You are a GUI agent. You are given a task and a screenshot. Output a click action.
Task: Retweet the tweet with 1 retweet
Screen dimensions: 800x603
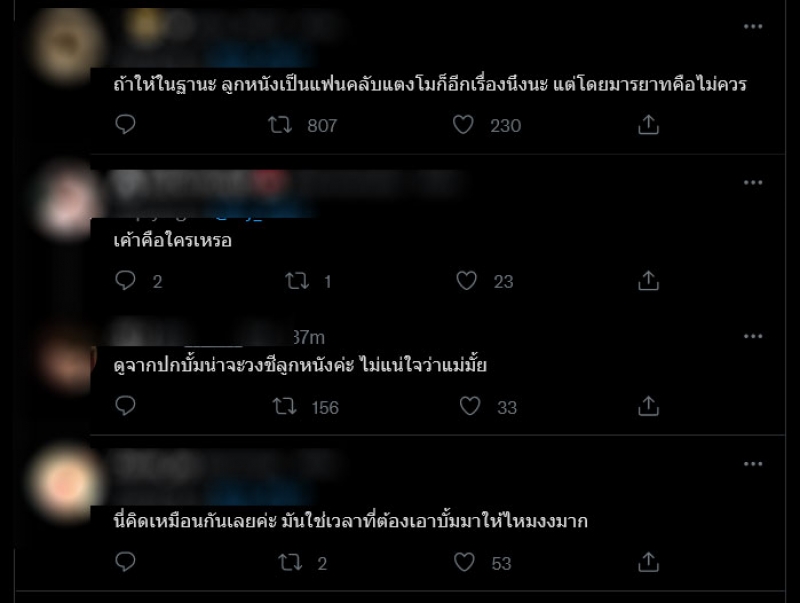pyautogui.click(x=297, y=281)
